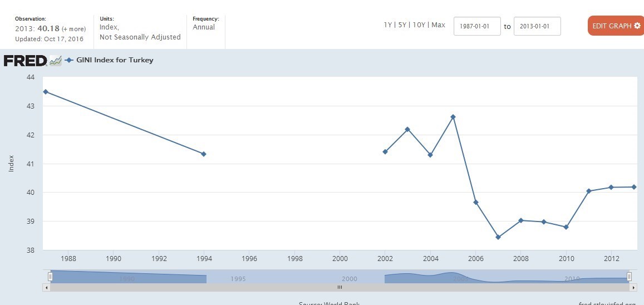Click the right handle of range navigator

tap(629, 276)
